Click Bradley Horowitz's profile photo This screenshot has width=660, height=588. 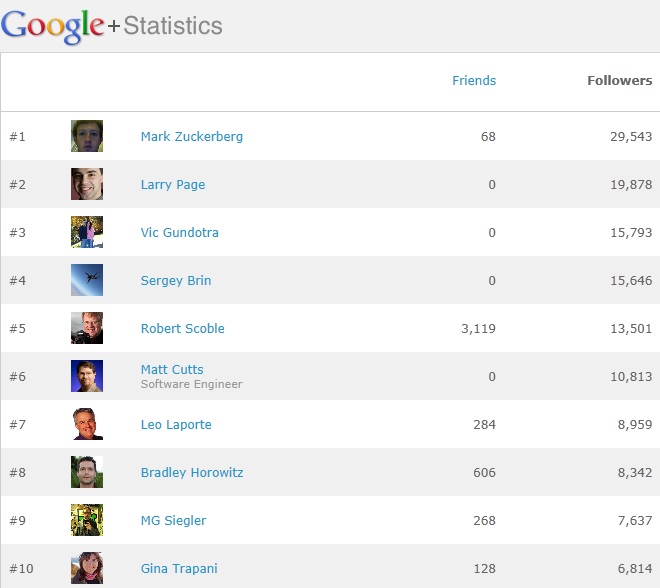[x=87, y=472]
